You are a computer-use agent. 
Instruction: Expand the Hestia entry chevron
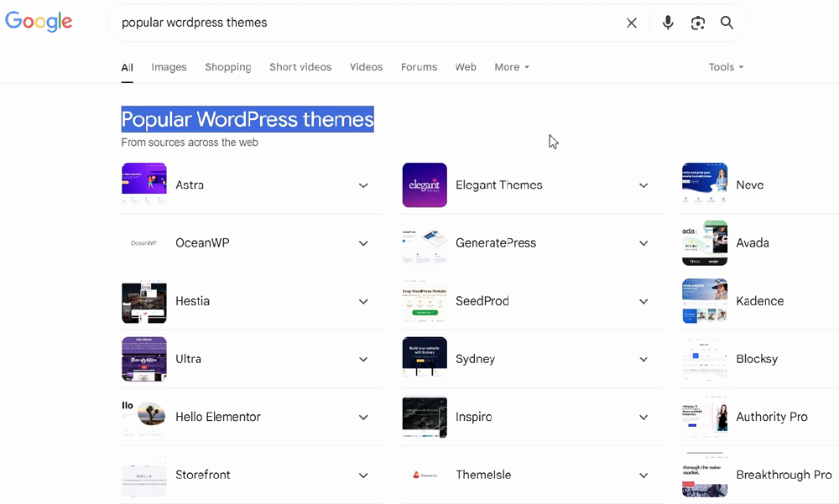[363, 302]
